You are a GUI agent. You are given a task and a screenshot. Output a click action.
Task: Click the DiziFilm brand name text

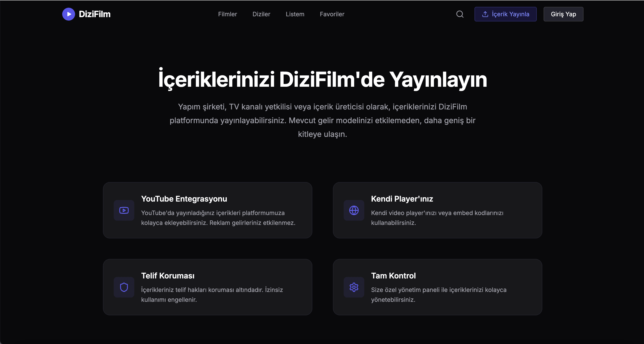[x=95, y=14]
